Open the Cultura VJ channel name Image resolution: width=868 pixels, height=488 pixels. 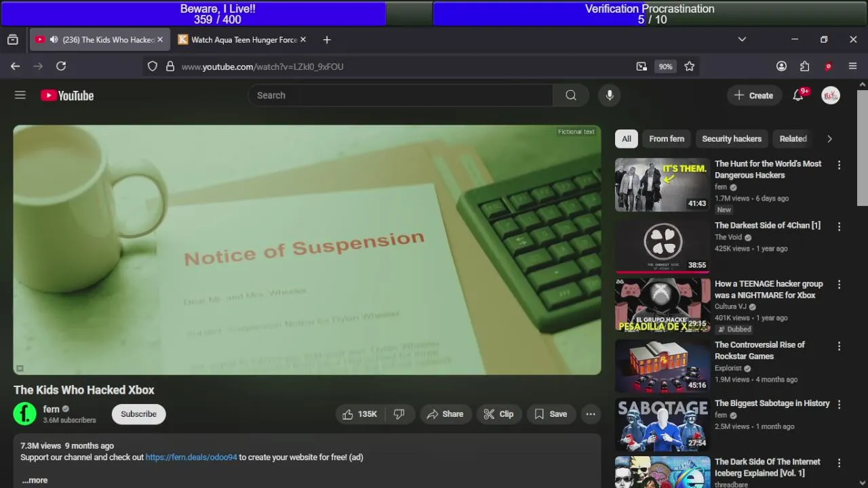(730, 307)
